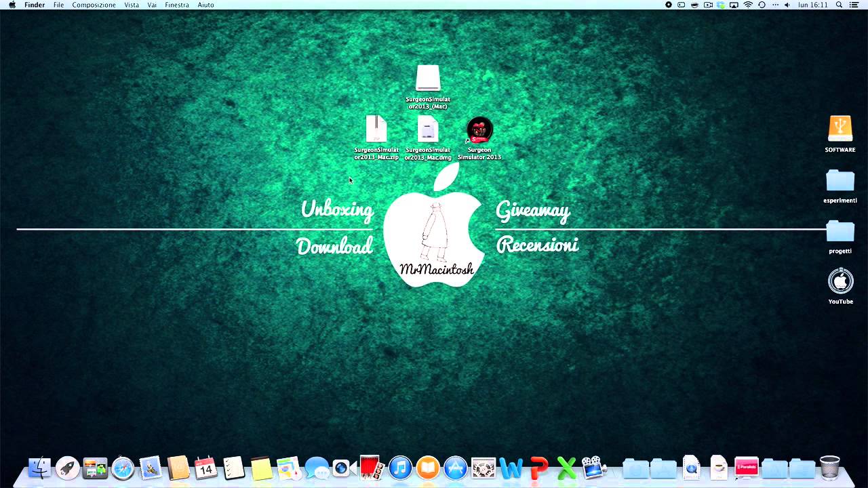Open iTunes music note icon
Viewport: 868px width, 488px height.
pos(400,467)
